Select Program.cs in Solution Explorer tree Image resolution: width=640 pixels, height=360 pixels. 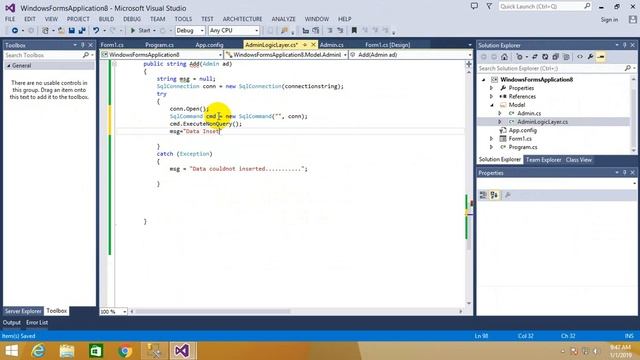click(523, 147)
